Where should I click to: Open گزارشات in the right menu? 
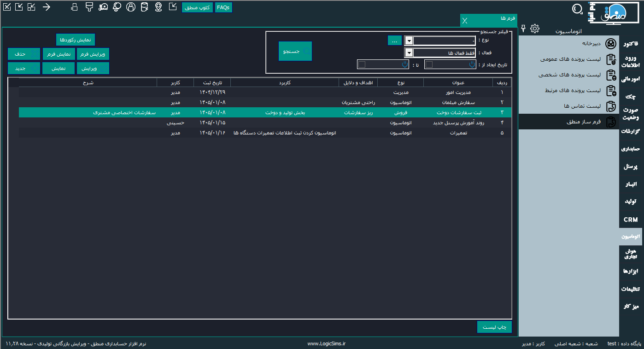[x=630, y=131]
